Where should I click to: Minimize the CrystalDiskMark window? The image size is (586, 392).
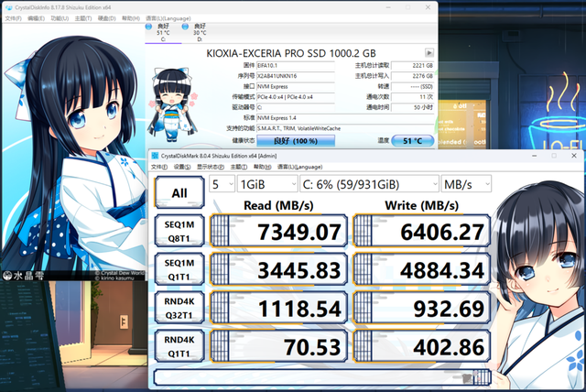[534, 156]
